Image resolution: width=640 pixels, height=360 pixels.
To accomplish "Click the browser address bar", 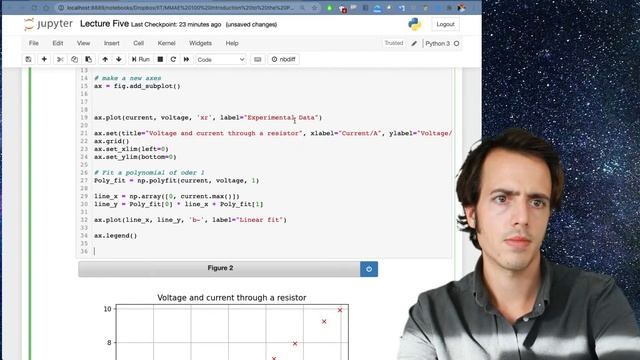I will 180,8.
